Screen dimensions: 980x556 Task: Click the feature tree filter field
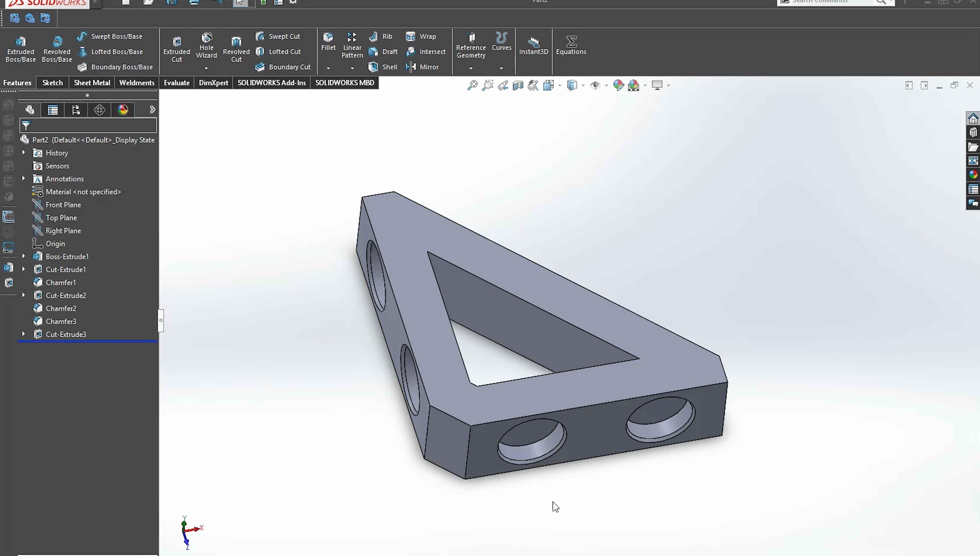click(92, 125)
